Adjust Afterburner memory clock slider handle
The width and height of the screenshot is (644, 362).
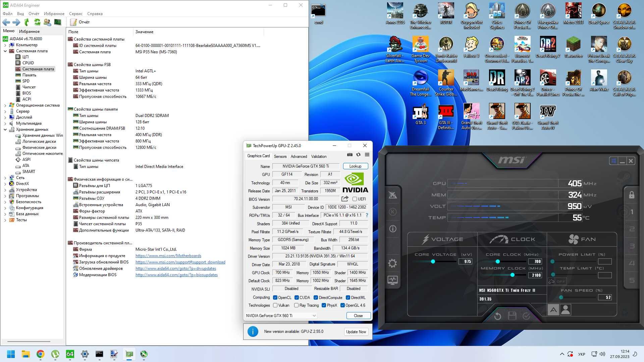click(513, 275)
